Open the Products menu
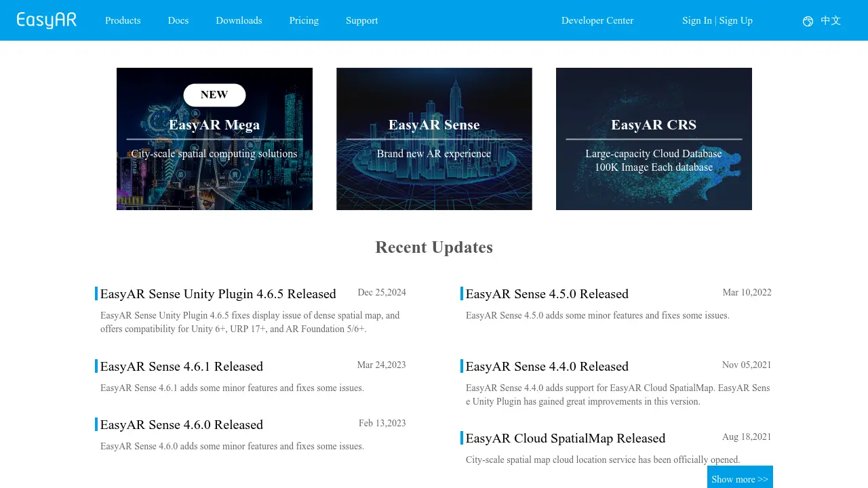This screenshot has height=488, width=868. (123, 20)
